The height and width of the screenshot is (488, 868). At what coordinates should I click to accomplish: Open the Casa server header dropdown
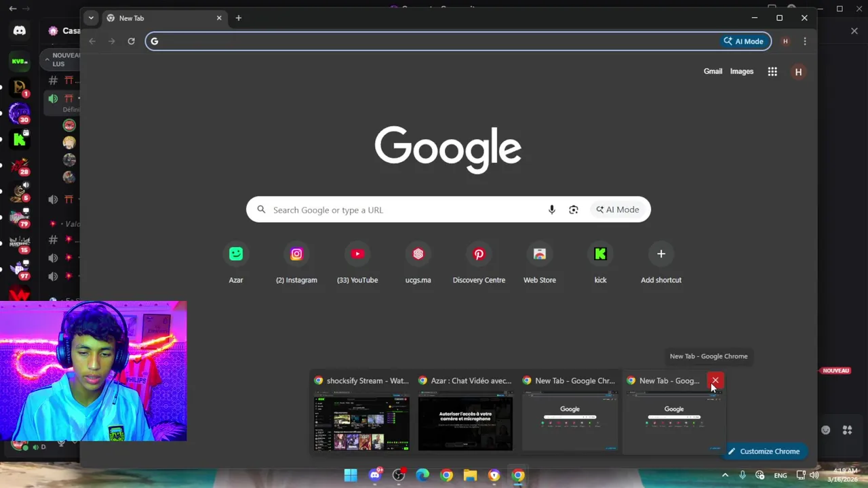[x=64, y=30]
